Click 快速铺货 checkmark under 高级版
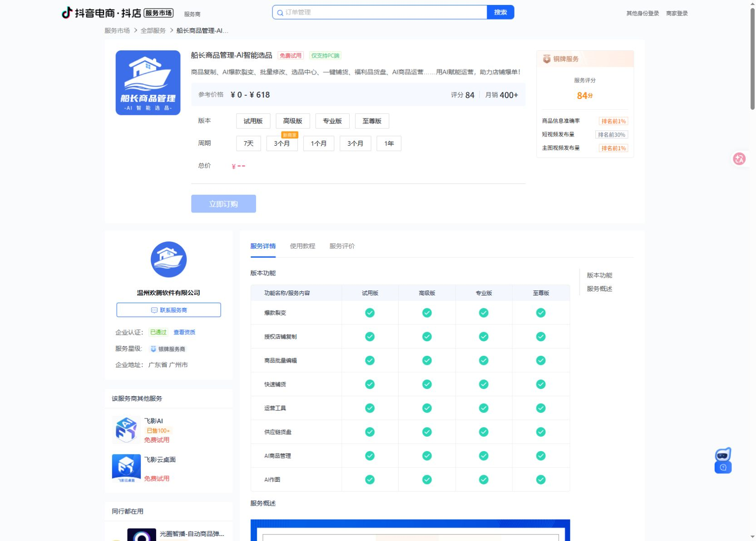The height and width of the screenshot is (541, 756). tap(427, 384)
